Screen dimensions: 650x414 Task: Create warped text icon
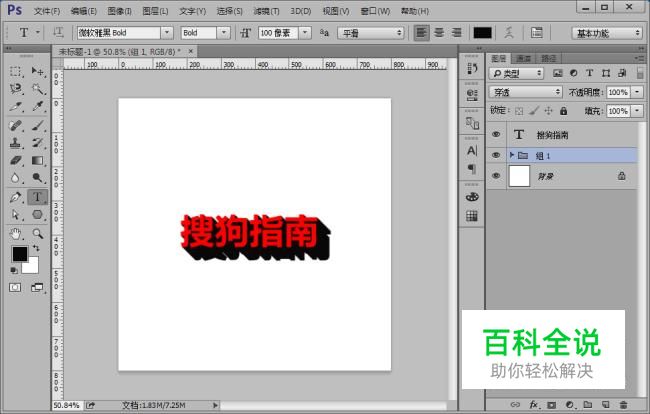pyautogui.click(x=509, y=32)
